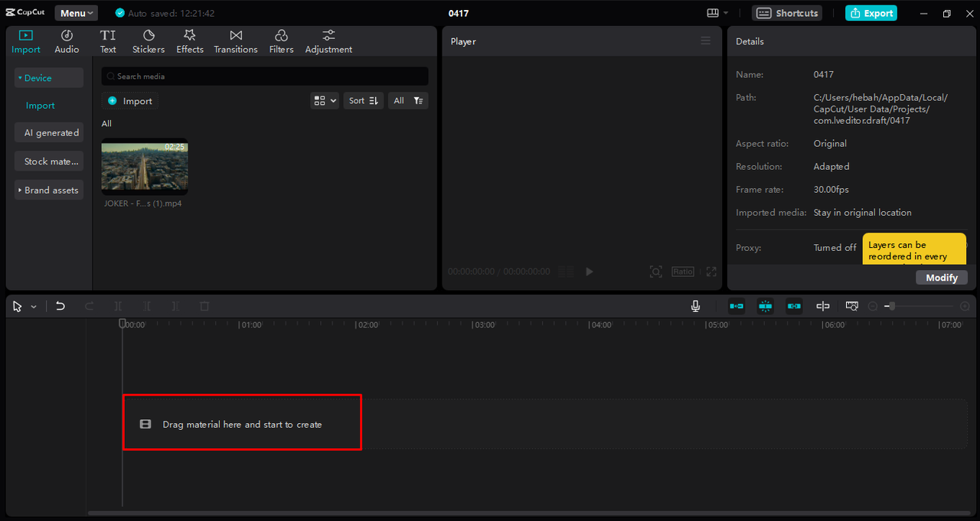Viewport: 980px width, 521px height.
Task: Click the Split clip tool
Action: [x=118, y=306]
